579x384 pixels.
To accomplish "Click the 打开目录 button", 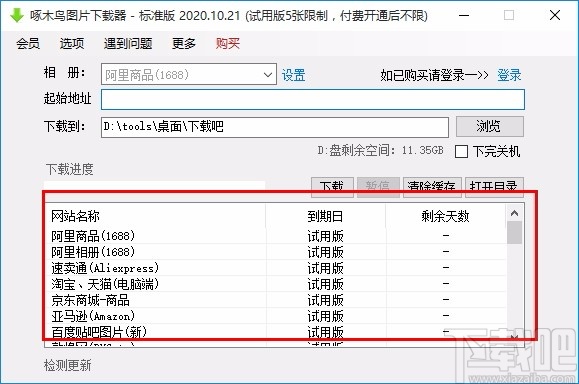I will (494, 186).
